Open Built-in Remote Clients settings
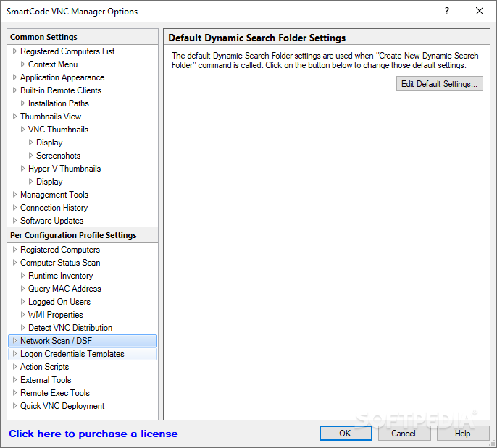 point(61,90)
